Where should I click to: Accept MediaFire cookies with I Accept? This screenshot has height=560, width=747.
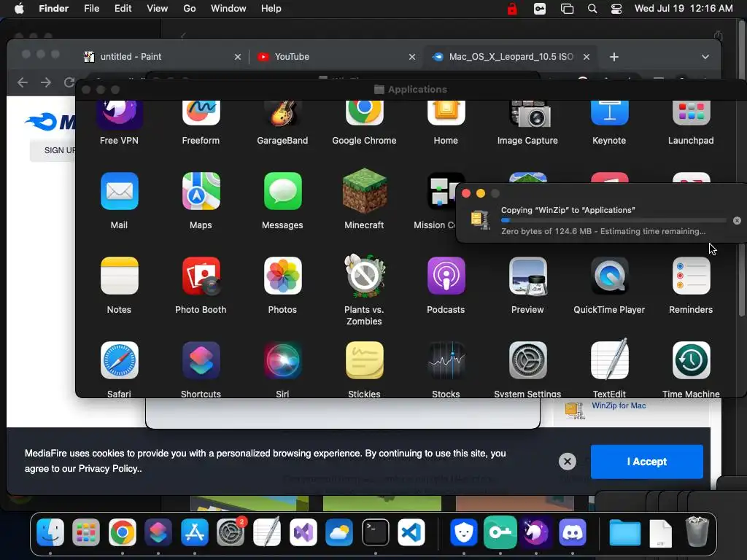646,462
